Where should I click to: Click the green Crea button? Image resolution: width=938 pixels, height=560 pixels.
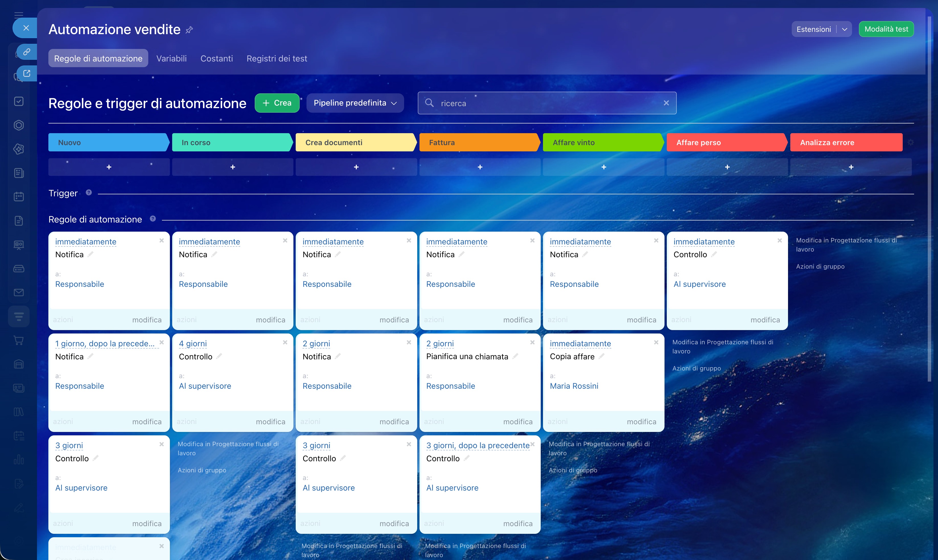[277, 103]
